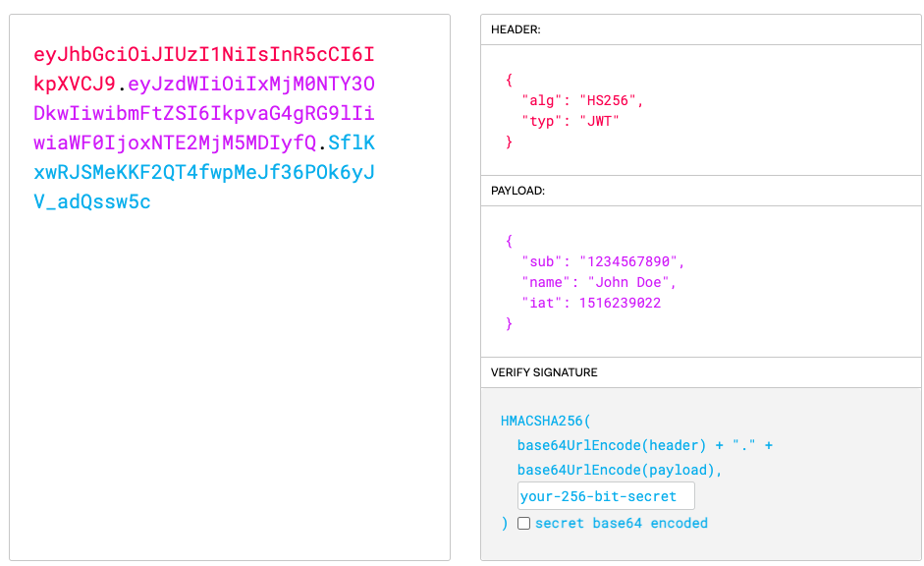Click the "sub": "1234567890" payload line
The image size is (924, 566).
pos(603,261)
